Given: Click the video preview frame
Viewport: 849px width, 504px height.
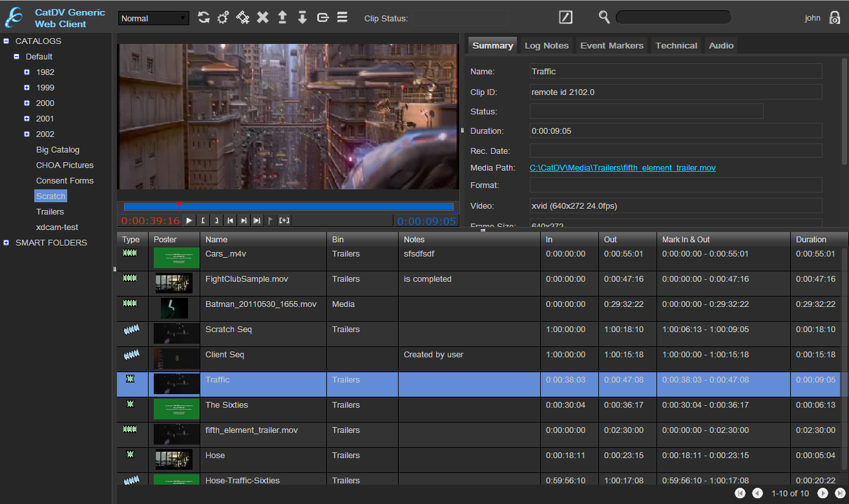Looking at the screenshot, I should tap(288, 116).
